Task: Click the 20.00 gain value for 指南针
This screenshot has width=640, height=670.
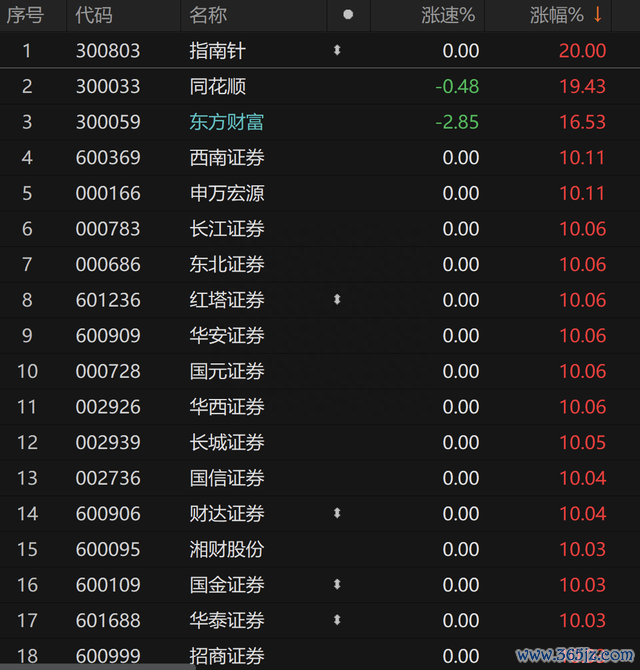Action: point(582,51)
